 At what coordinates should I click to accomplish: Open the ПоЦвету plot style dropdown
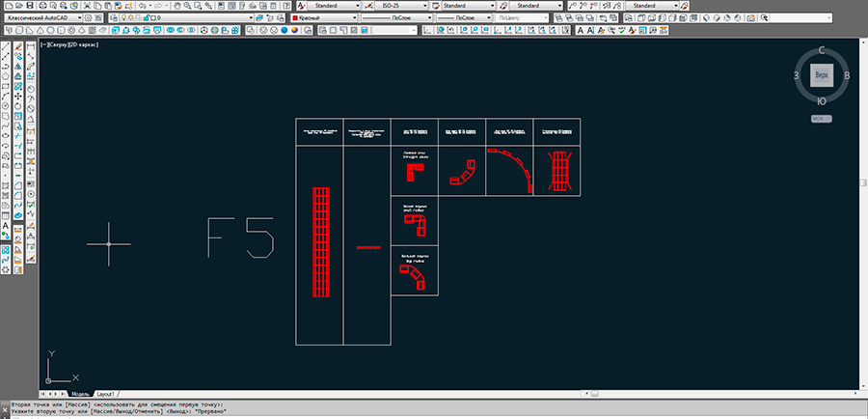click(522, 17)
